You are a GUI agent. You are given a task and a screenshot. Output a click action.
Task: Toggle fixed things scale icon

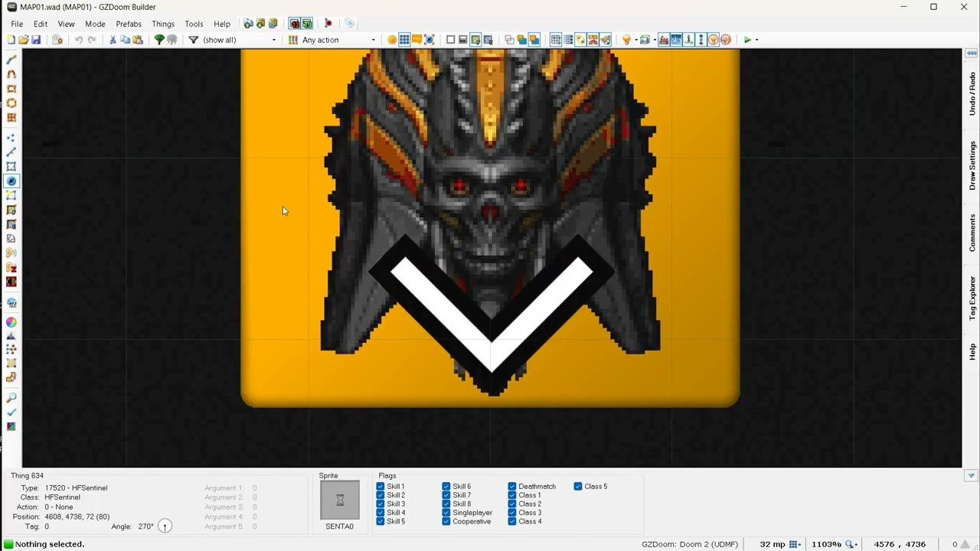pyautogui.click(x=430, y=40)
